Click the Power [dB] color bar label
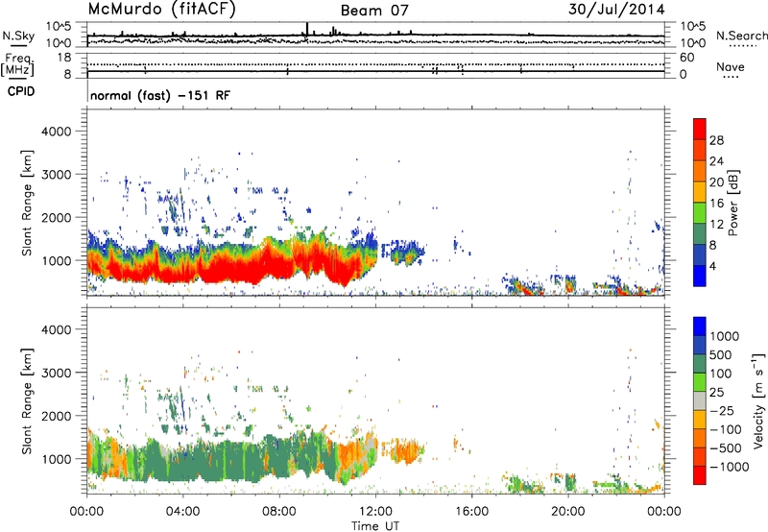Screen dimensions: 768x532 click(732, 203)
